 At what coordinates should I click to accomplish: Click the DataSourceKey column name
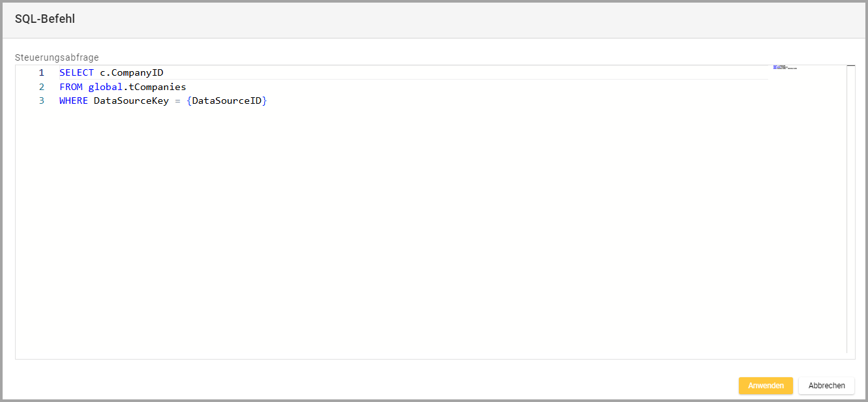131,101
